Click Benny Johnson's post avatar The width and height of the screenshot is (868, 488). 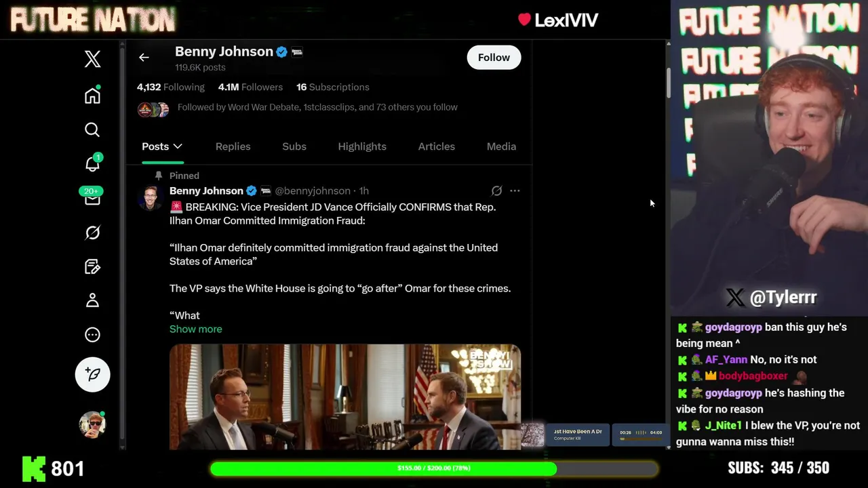[150, 199]
